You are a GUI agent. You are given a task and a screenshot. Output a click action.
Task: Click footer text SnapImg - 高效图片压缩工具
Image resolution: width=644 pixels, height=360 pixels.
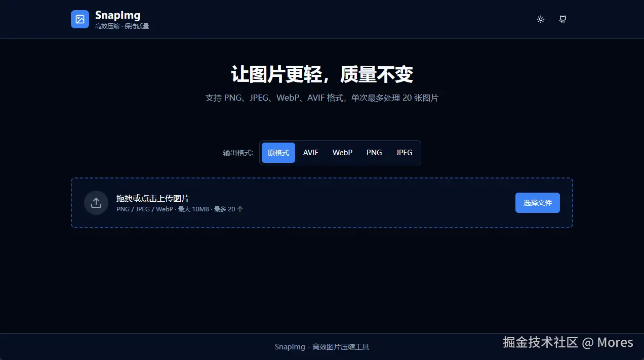322,347
